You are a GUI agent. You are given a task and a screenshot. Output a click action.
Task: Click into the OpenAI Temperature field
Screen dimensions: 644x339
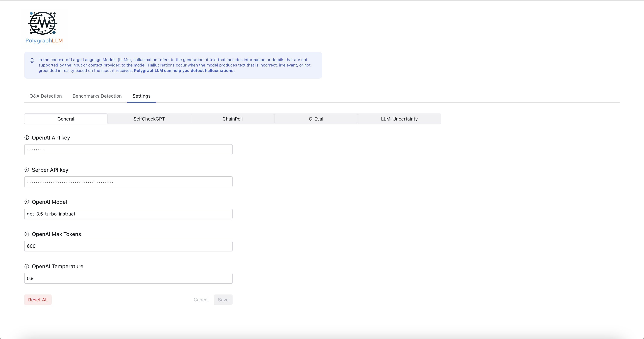point(128,278)
